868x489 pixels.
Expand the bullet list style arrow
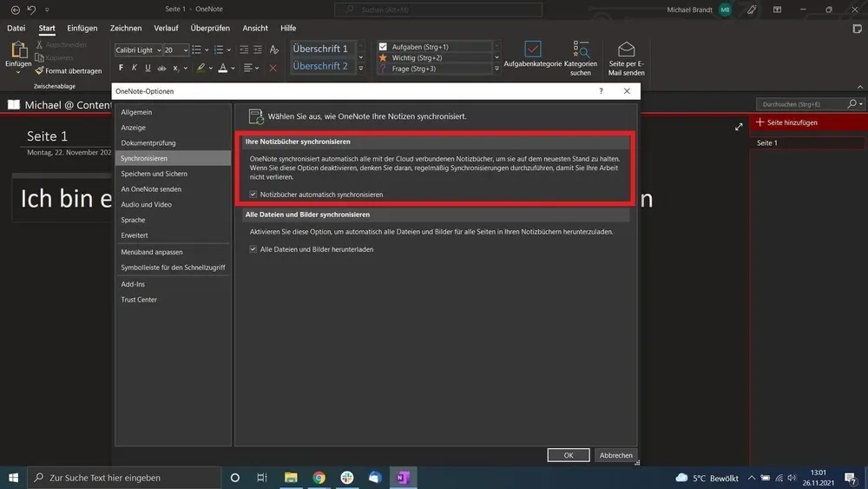point(207,50)
